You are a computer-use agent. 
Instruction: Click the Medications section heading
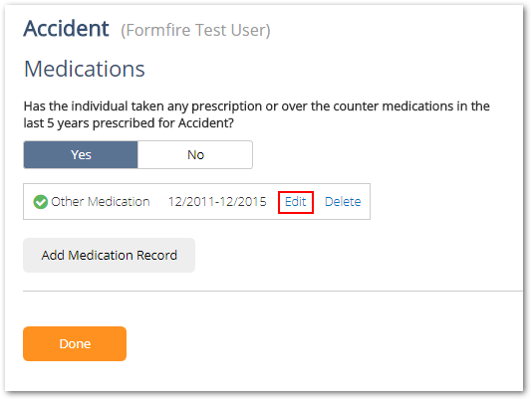tap(85, 69)
